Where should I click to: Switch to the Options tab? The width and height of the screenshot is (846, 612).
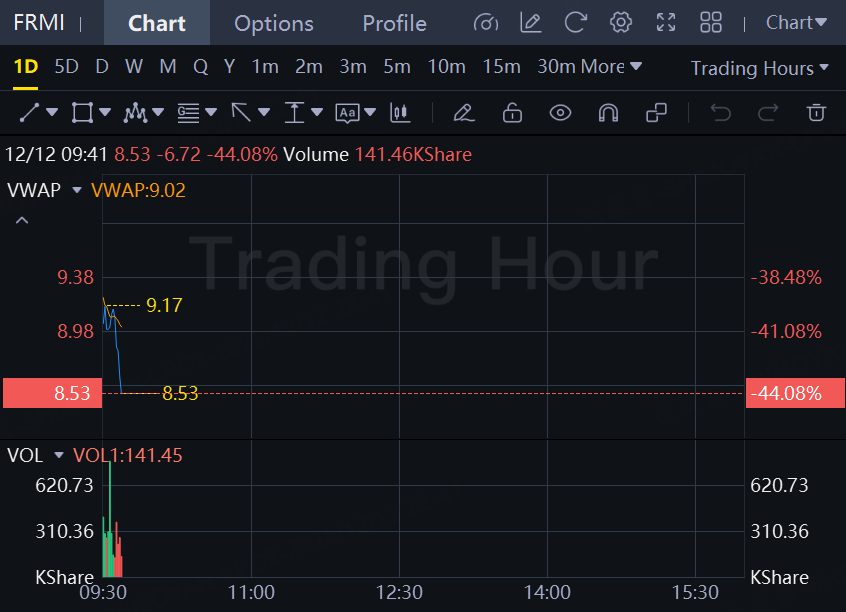coord(274,23)
